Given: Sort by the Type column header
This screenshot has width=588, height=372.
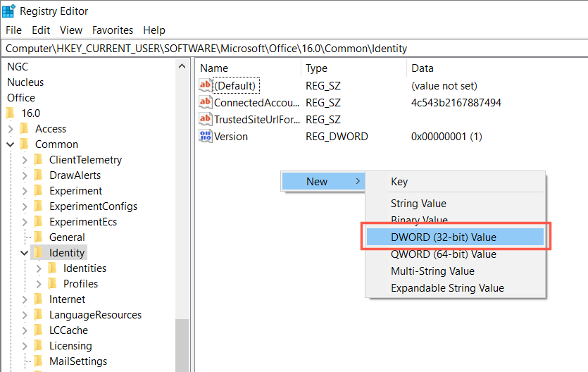Looking at the screenshot, I should pyautogui.click(x=354, y=68).
